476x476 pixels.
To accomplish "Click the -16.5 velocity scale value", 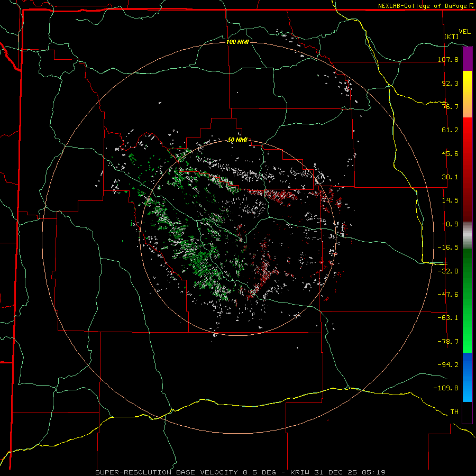I will point(448,248).
